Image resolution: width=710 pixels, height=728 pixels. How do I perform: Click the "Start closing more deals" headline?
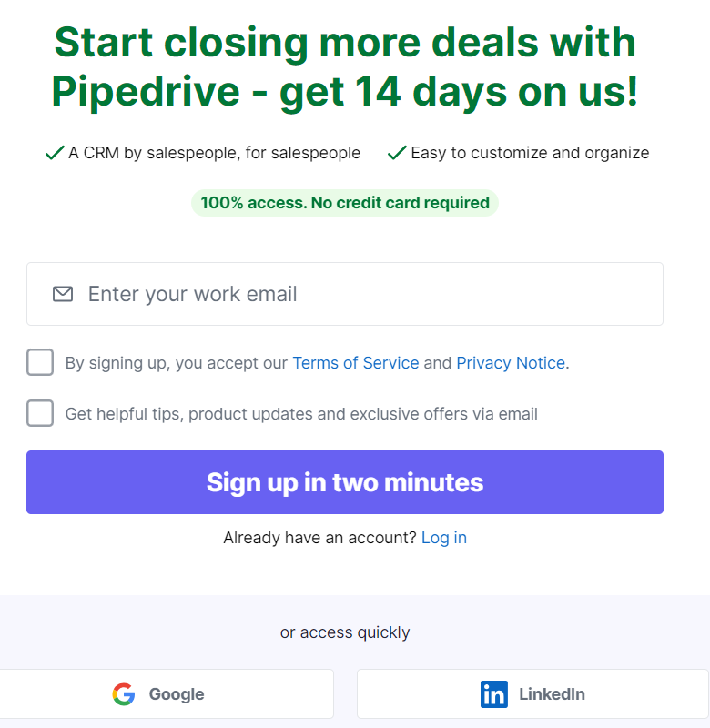click(345, 66)
